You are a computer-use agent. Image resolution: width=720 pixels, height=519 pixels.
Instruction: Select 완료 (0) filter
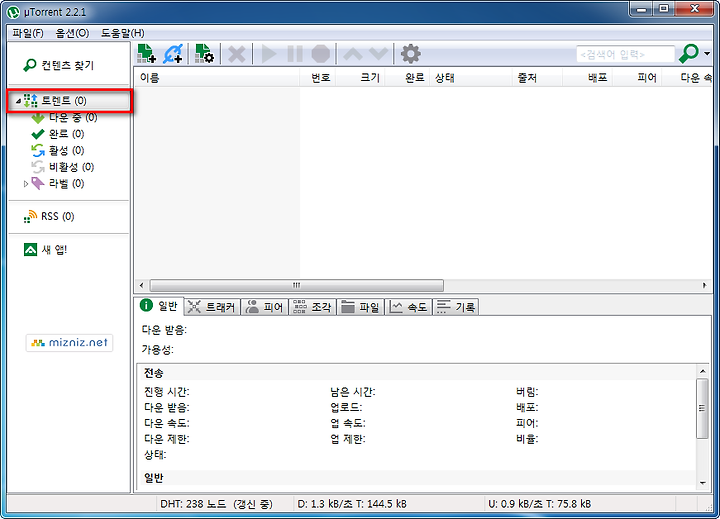[58, 134]
